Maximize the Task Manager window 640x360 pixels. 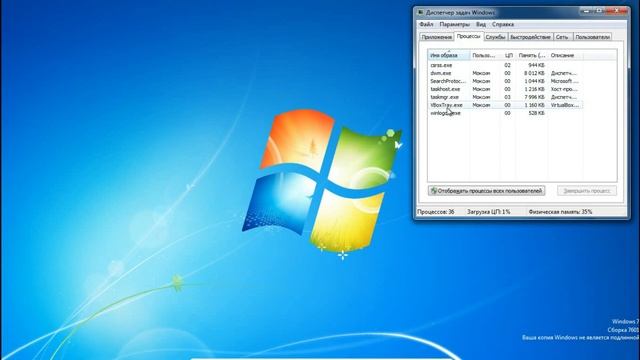tap(599, 11)
